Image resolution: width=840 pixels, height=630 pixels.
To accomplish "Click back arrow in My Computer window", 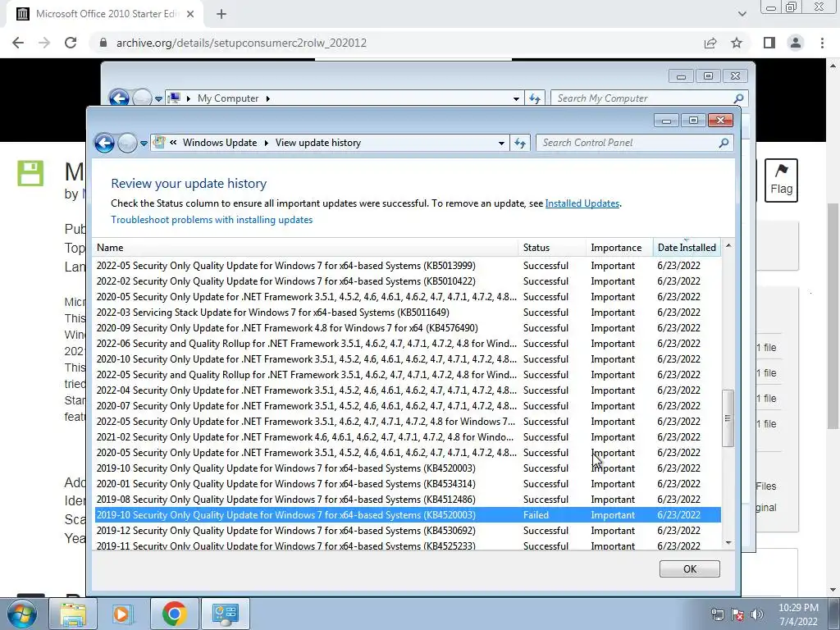I will (x=119, y=98).
